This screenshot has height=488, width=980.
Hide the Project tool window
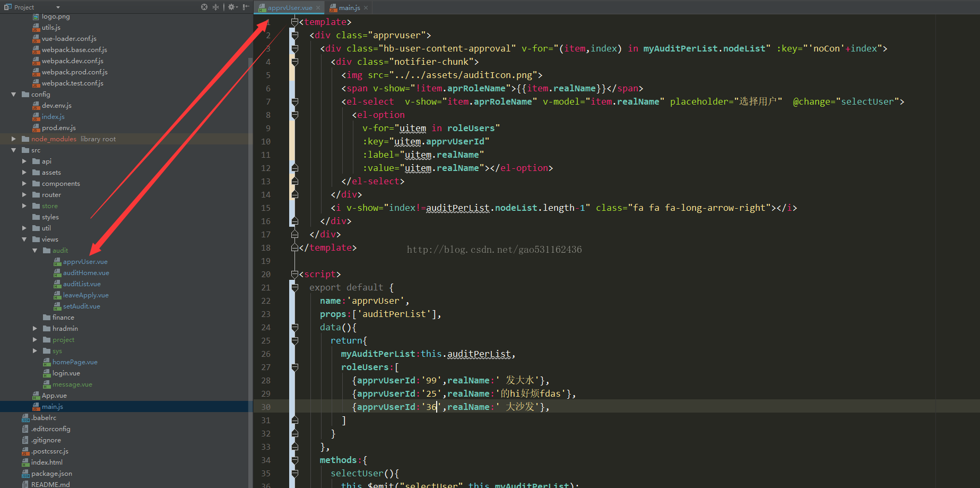[x=246, y=7]
